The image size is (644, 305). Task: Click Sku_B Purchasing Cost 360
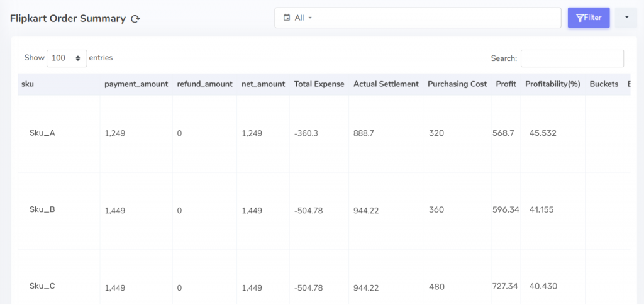436,209
